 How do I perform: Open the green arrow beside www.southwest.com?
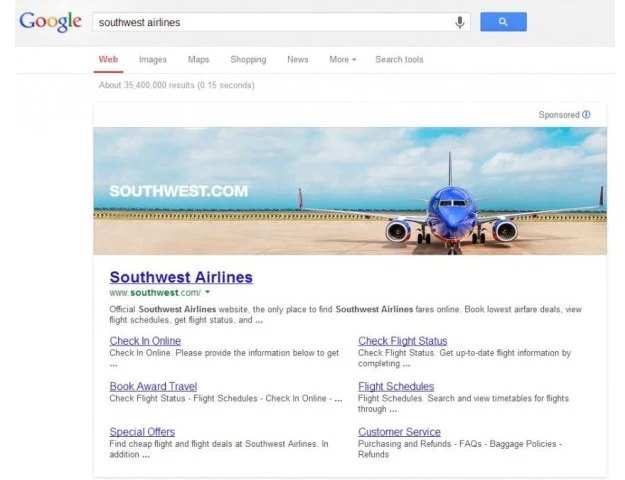click(207, 292)
